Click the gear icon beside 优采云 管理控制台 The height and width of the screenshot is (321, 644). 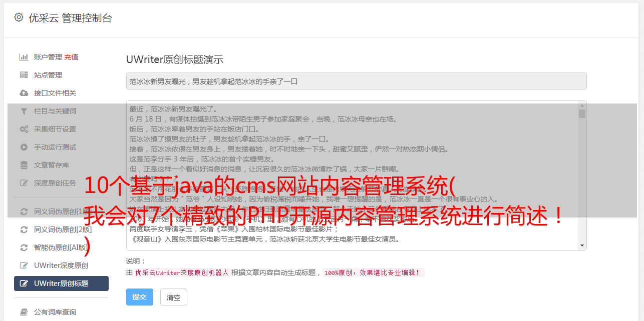(19, 17)
